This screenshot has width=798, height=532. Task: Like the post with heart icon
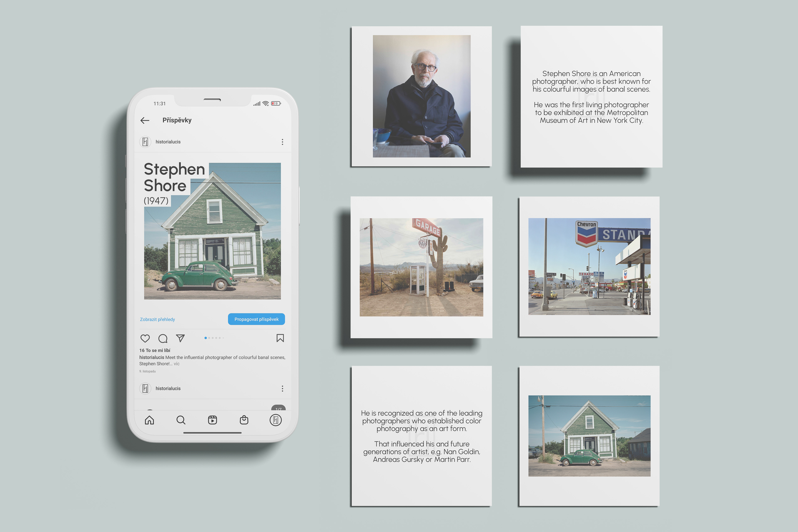pyautogui.click(x=145, y=338)
